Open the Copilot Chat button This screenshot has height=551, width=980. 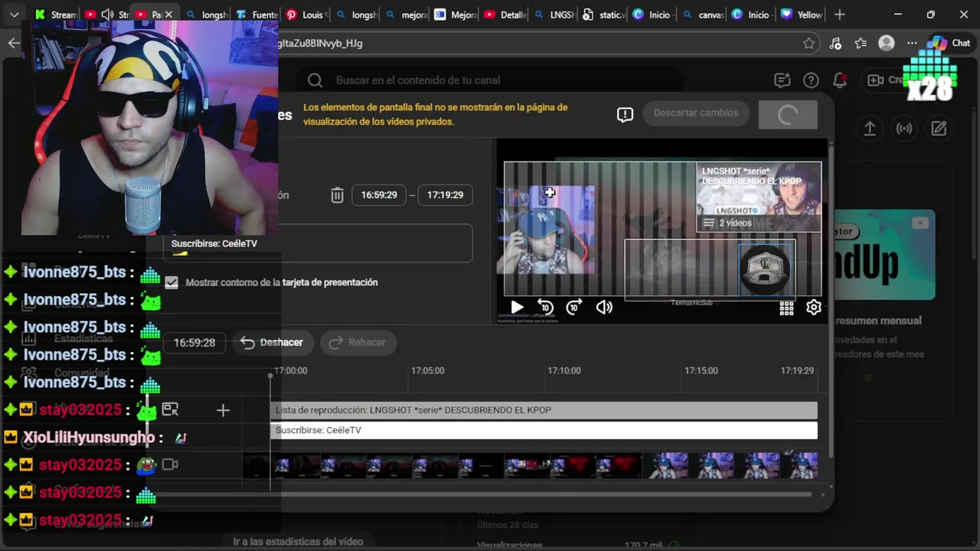coord(950,44)
